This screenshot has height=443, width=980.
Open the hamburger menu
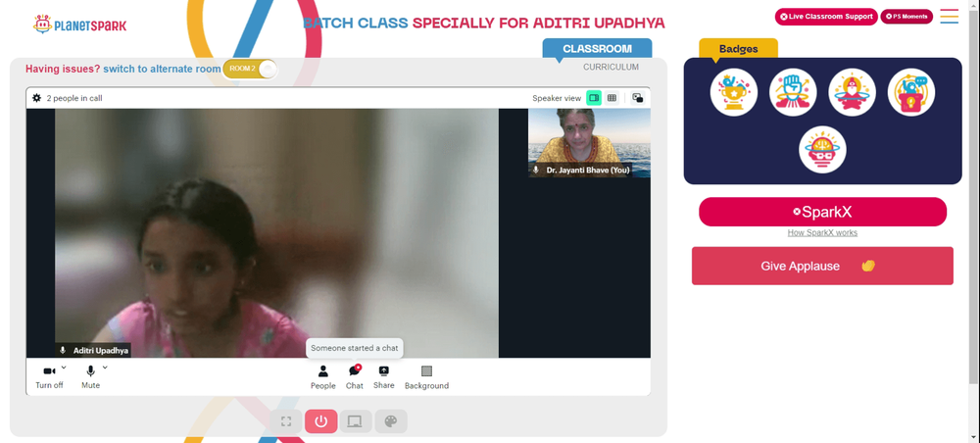pyautogui.click(x=949, y=17)
